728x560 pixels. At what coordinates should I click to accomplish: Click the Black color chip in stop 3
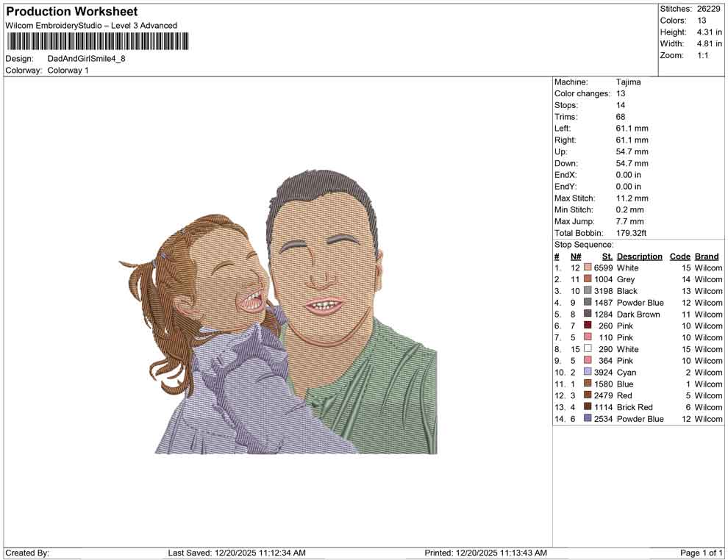point(588,291)
